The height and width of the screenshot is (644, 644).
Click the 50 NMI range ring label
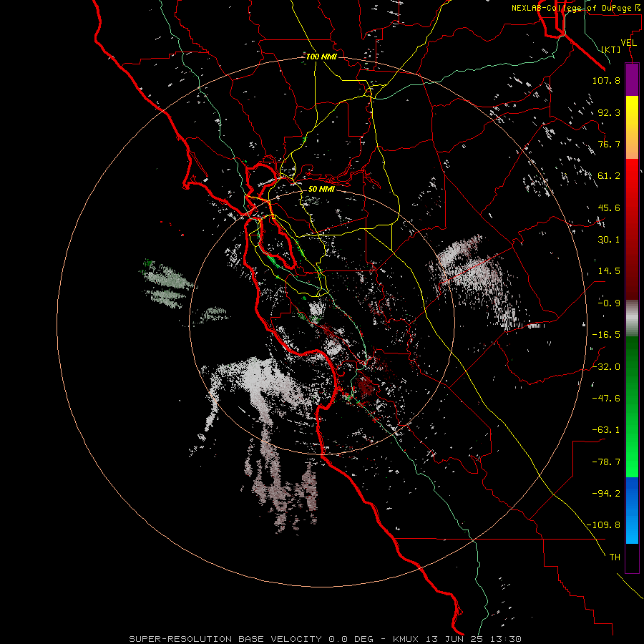click(321, 189)
